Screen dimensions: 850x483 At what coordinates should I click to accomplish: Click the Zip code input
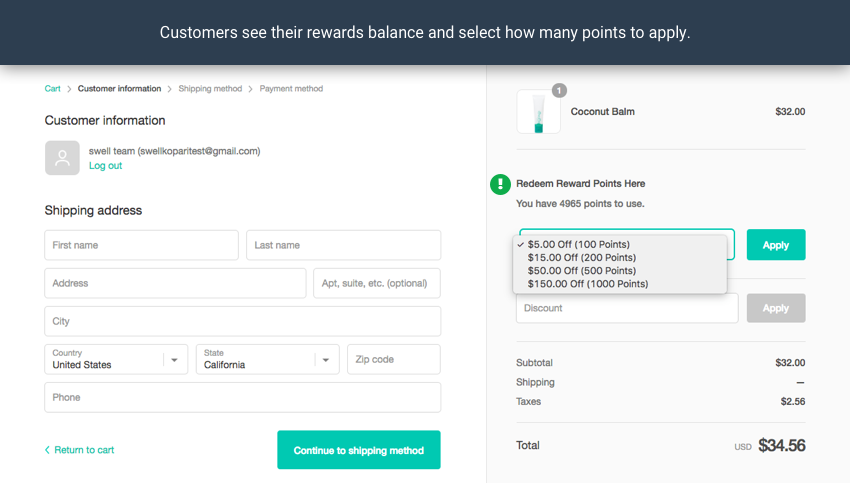[x=393, y=359]
